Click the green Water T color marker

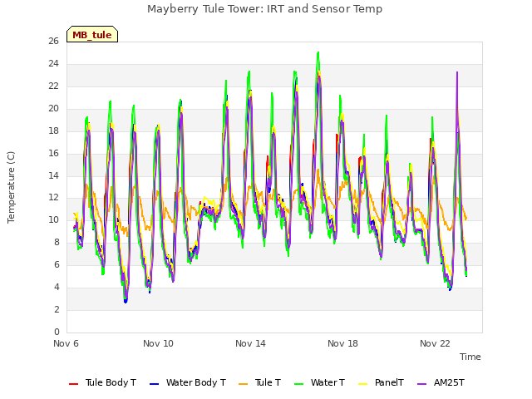coord(298,384)
